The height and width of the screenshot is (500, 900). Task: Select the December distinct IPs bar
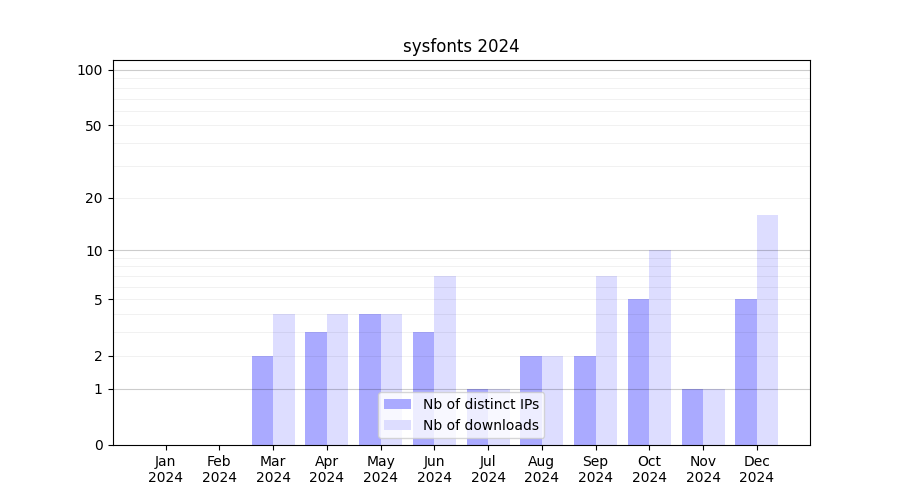point(746,372)
